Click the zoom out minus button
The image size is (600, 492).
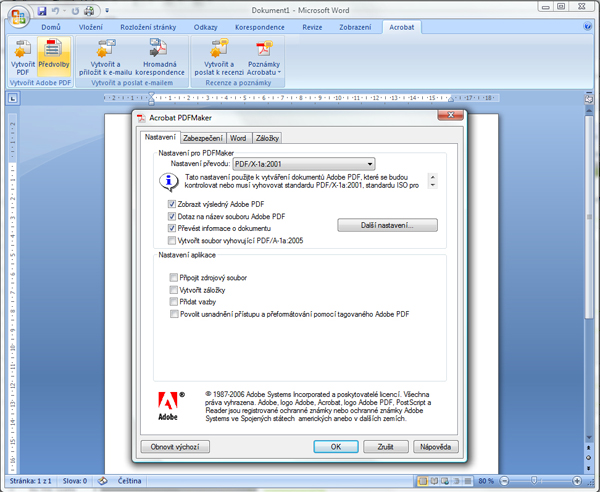pos(504,481)
